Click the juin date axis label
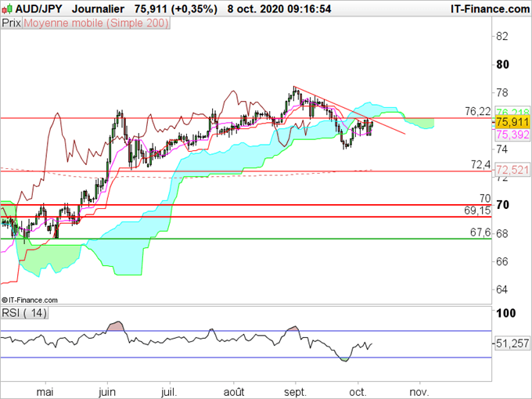The height and width of the screenshot is (399, 532). pos(107,392)
